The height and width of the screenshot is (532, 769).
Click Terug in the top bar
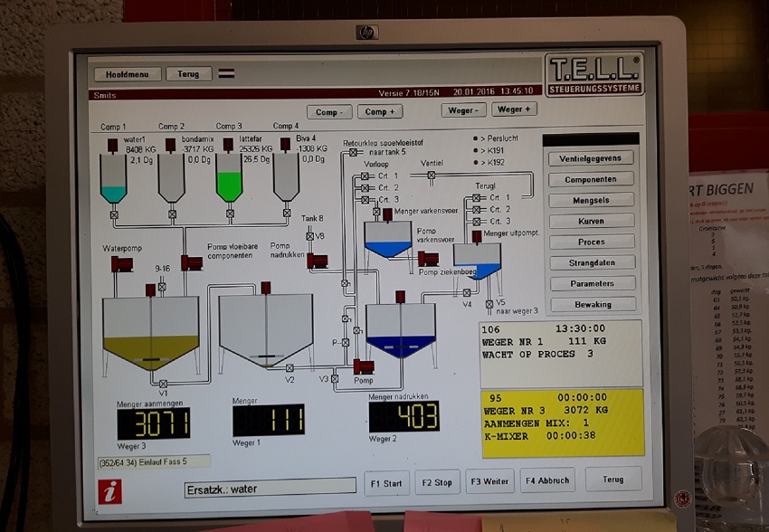pos(189,73)
